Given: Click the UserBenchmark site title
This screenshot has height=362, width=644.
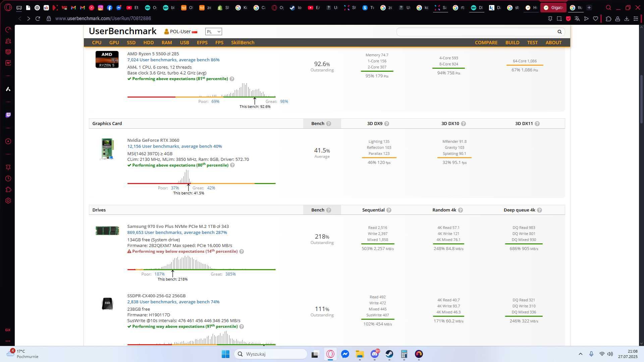Looking at the screenshot, I should click(122, 31).
